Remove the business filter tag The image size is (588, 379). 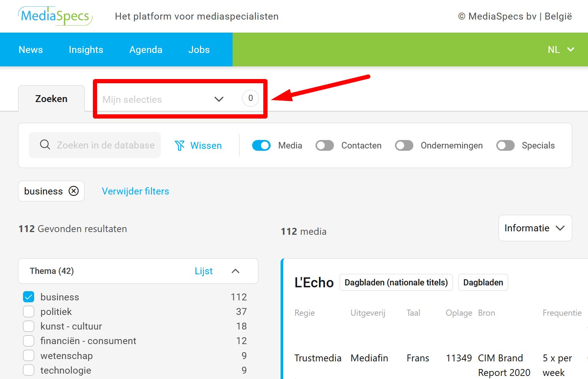pyautogui.click(x=74, y=191)
